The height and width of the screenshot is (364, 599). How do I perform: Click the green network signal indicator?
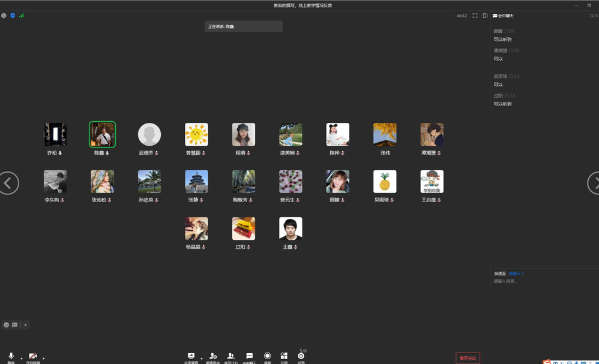click(22, 16)
